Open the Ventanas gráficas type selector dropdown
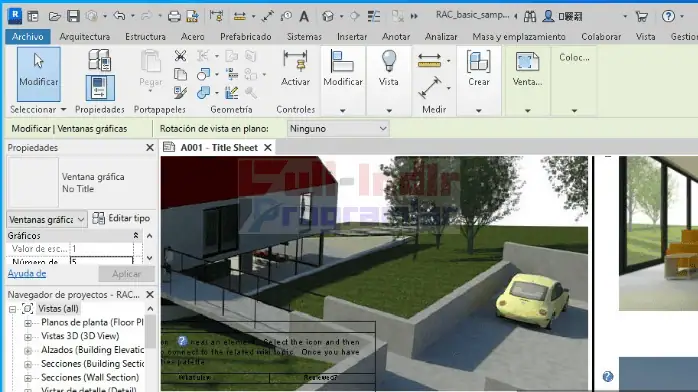This screenshot has height=392, width=698. point(47,219)
